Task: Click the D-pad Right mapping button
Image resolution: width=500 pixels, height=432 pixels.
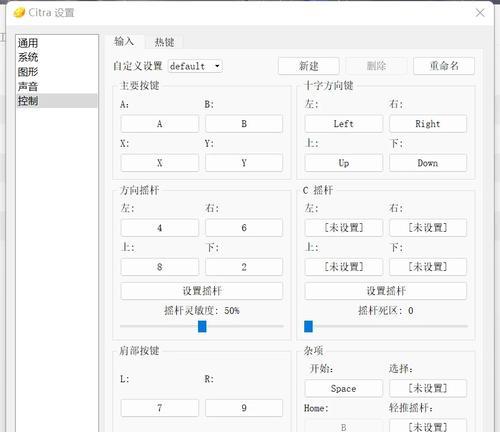Action: [428, 124]
